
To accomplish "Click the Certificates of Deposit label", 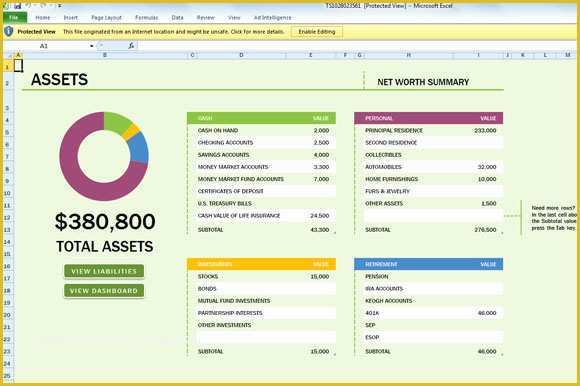I will pyautogui.click(x=230, y=191).
